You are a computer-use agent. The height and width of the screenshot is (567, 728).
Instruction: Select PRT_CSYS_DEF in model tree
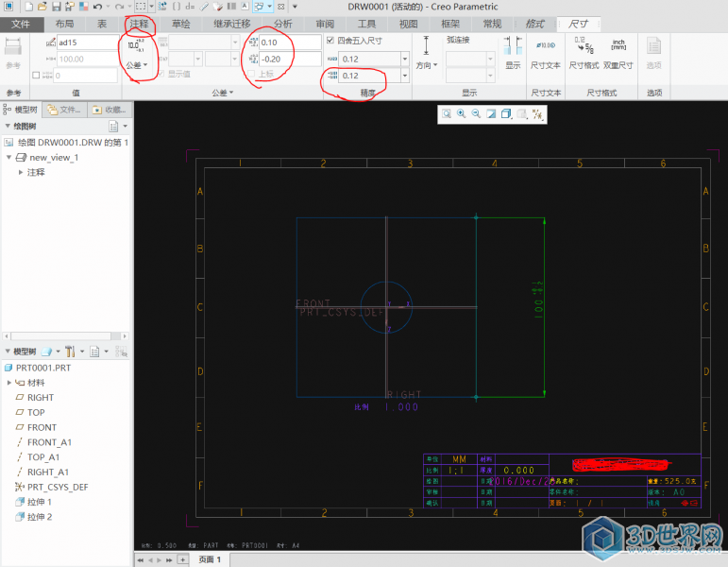tap(58, 487)
